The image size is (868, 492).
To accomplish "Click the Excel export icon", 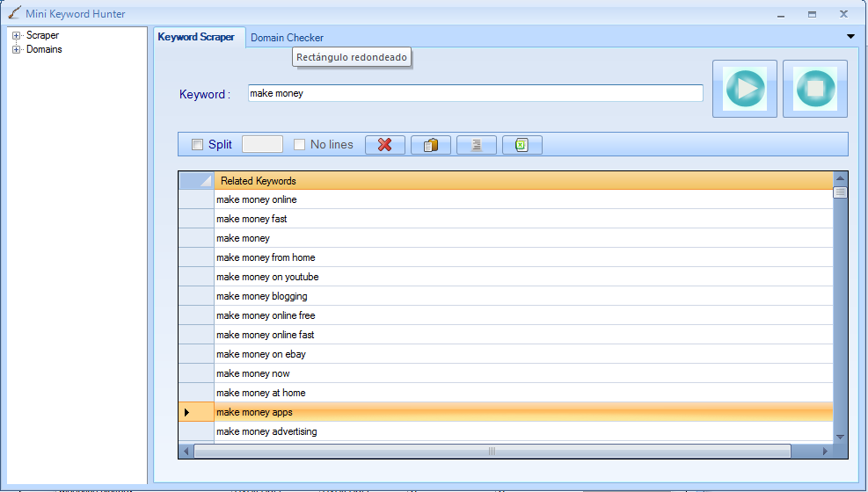I will (x=522, y=145).
